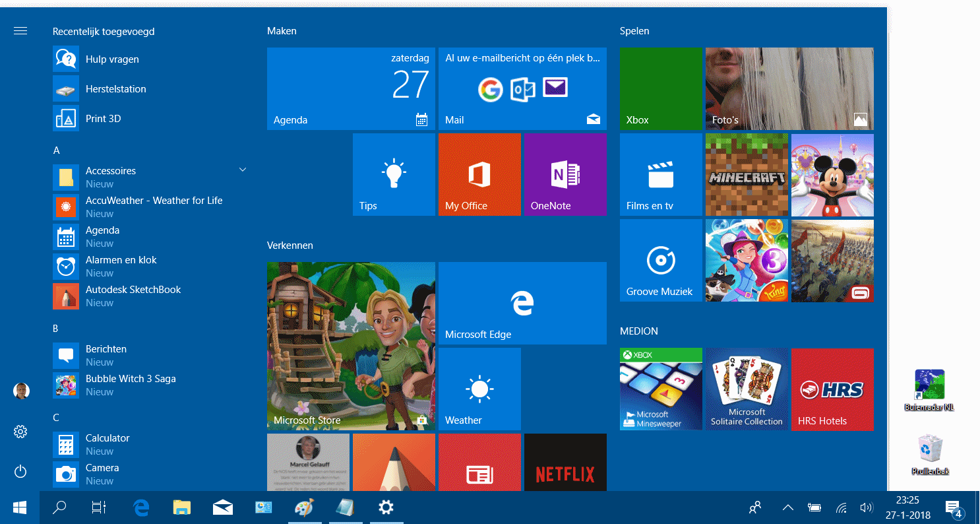Open Paint from the taskbar

(304, 508)
